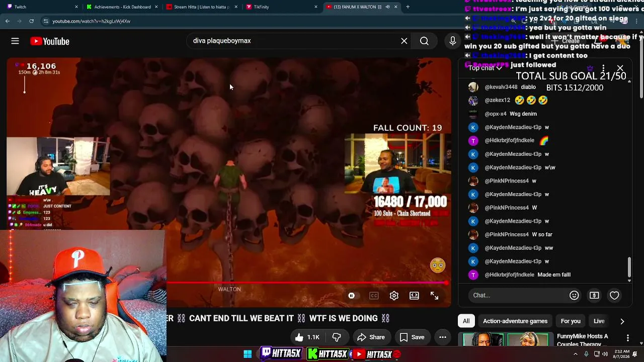Open the recommended video thumbnail in sidebar
Image resolution: width=644 pixels, height=362 pixels.
506,340
